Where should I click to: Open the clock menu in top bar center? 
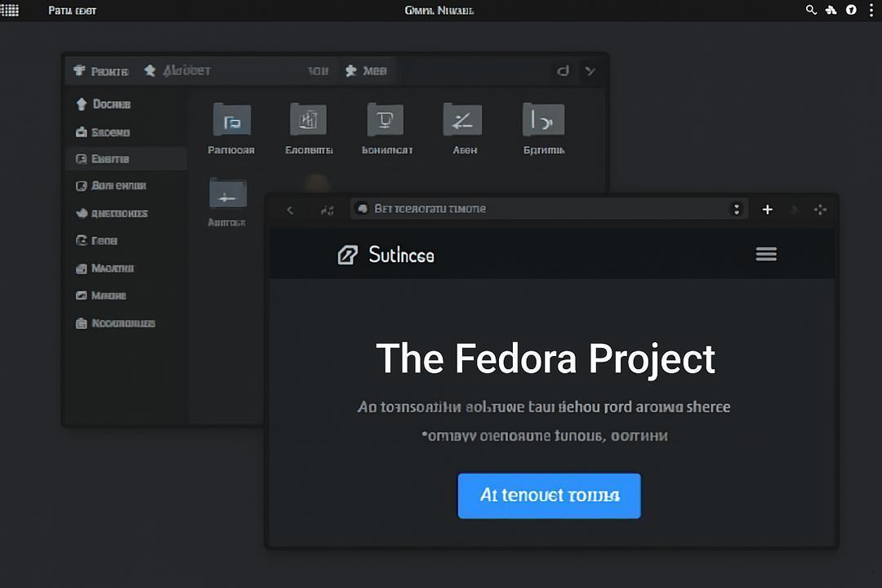tap(439, 11)
